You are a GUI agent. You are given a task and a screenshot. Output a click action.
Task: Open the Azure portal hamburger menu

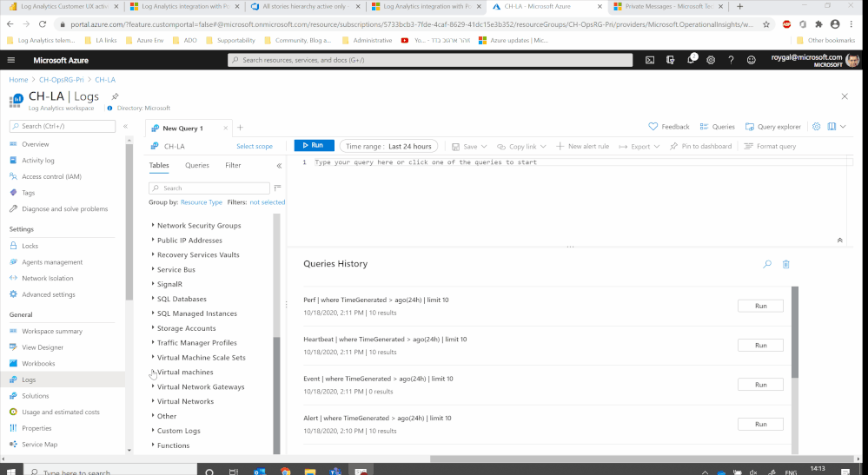tap(11, 60)
